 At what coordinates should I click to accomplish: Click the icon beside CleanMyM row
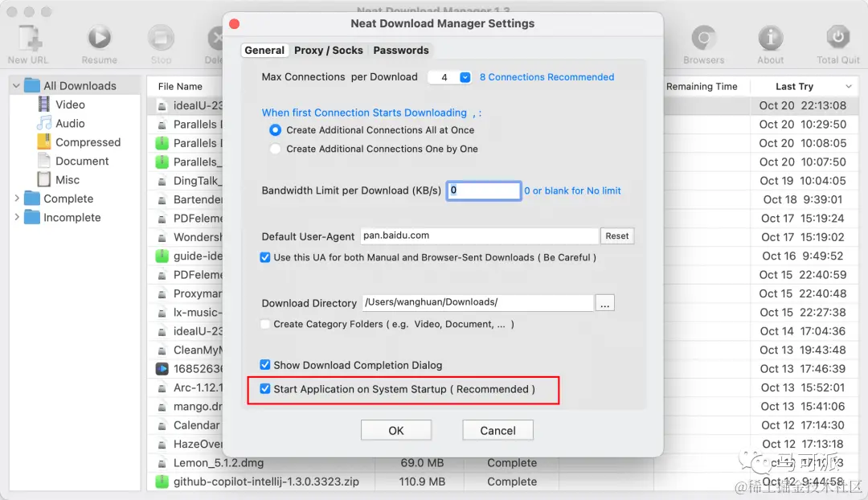coord(162,350)
